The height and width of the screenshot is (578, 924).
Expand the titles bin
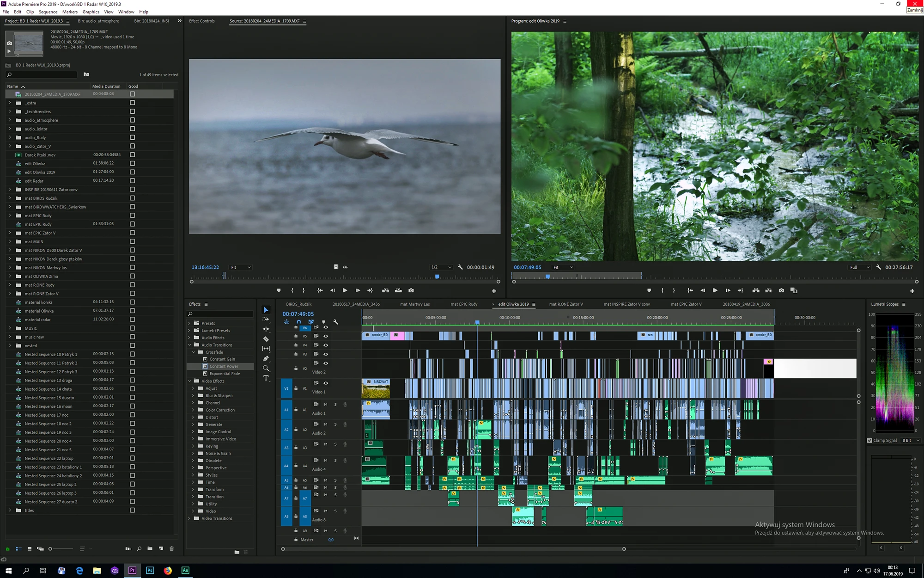click(x=10, y=510)
